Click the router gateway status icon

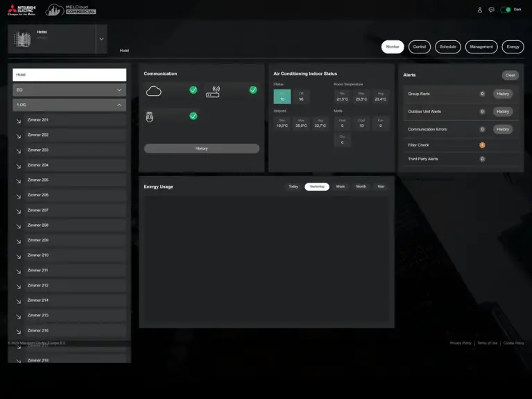[213, 92]
